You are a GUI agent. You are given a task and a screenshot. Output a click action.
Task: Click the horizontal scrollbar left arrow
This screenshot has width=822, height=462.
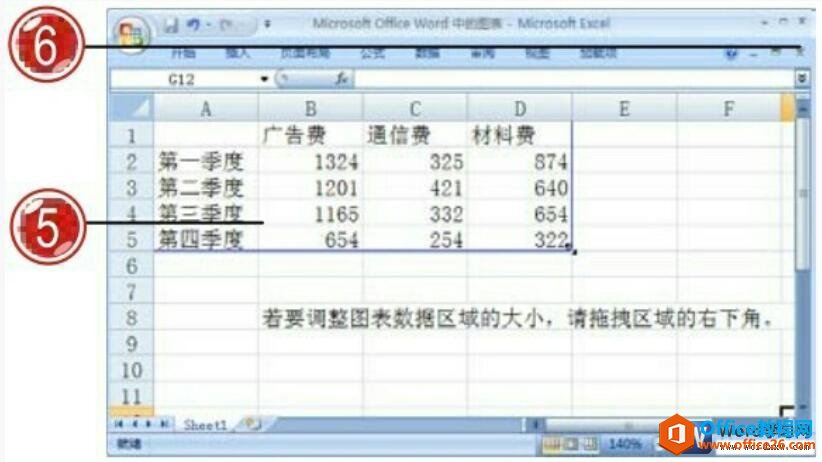click(x=535, y=424)
